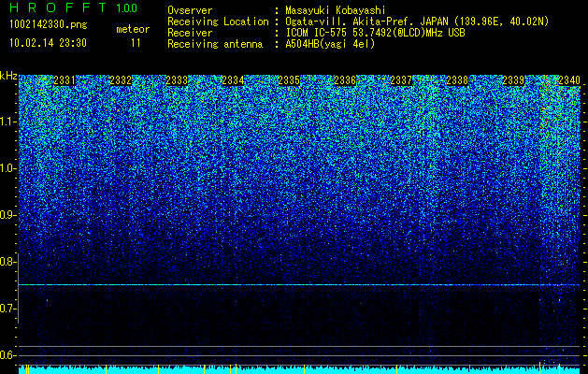588x374 pixels.
Task: Click the 1.1 frequency axis label
Action: (x=7, y=122)
